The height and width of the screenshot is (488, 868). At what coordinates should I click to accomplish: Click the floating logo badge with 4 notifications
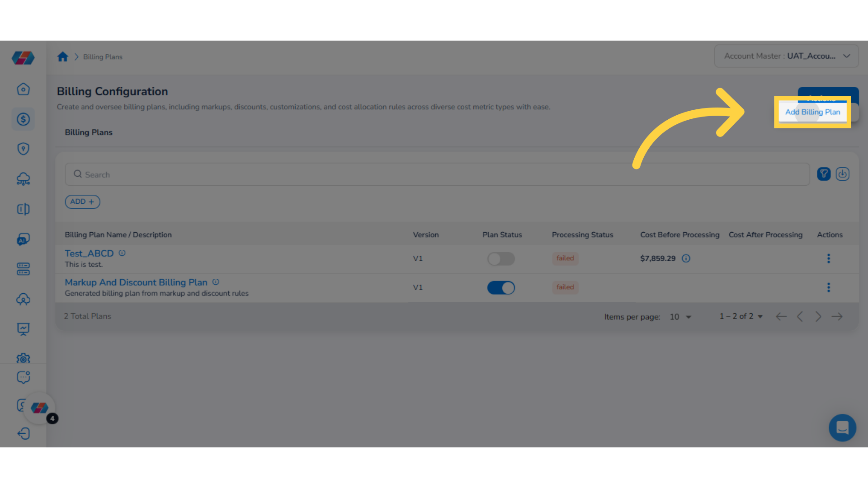tap(40, 408)
